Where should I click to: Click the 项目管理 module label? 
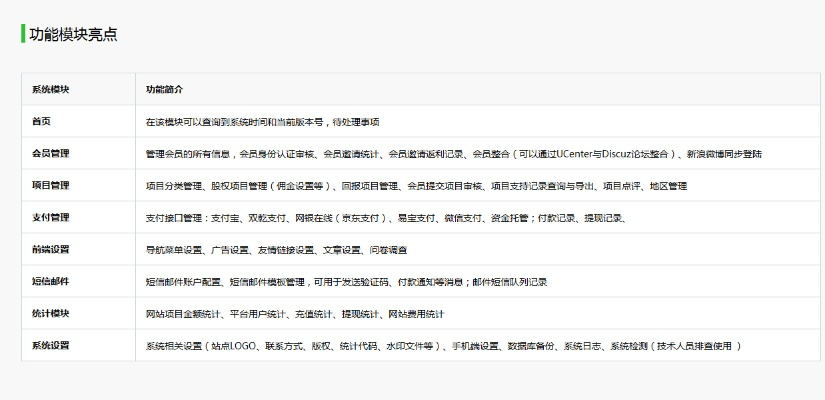click(x=50, y=185)
